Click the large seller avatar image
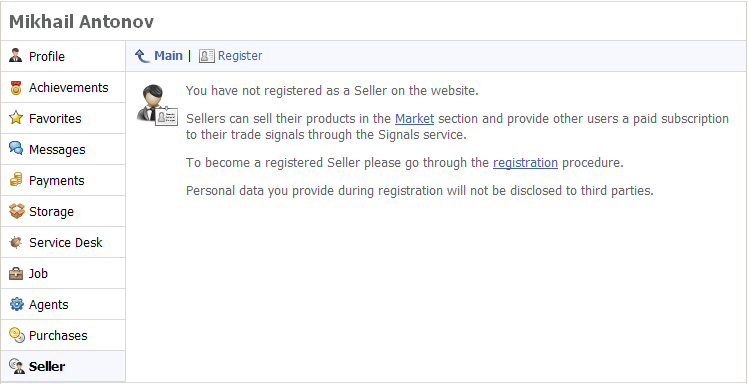749x384 pixels. (157, 105)
